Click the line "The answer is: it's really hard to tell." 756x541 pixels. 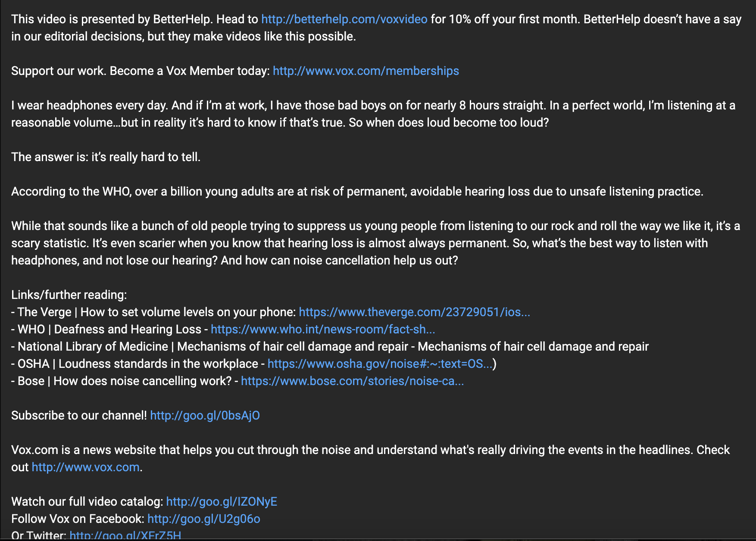point(106,157)
